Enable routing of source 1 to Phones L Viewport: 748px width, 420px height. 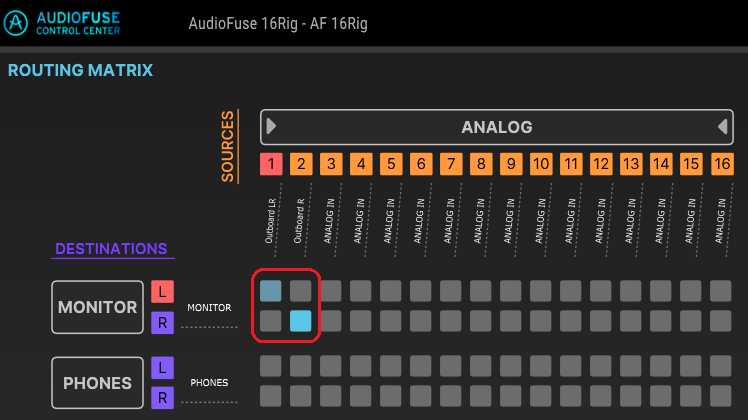pyautogui.click(x=270, y=366)
